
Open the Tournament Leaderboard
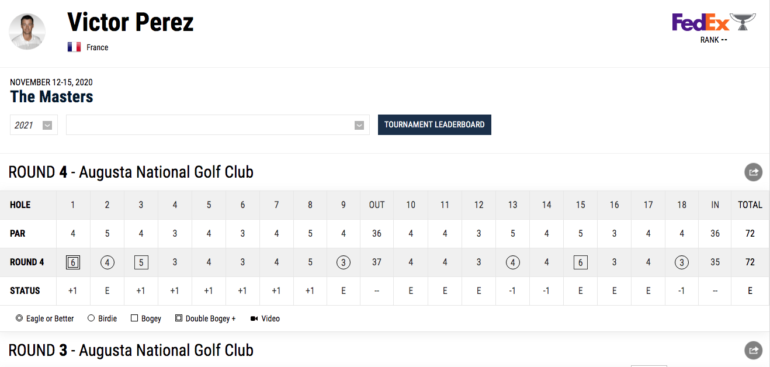click(434, 125)
